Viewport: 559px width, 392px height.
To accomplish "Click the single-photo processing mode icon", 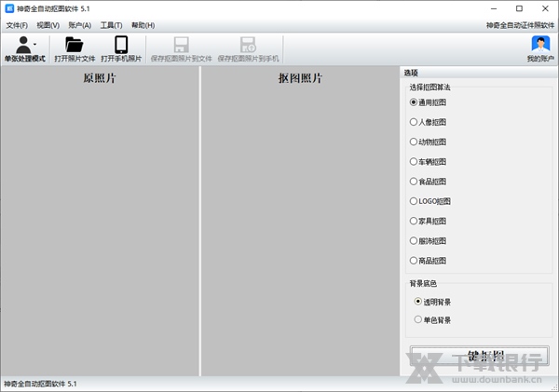I will (x=23, y=44).
